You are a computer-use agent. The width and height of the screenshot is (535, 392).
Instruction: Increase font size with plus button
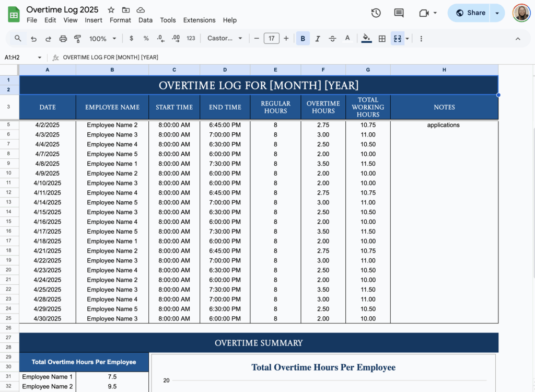point(286,38)
